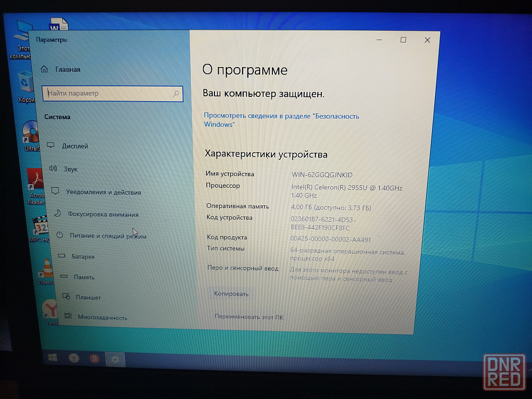Open the Windows Start menu
This screenshot has height=399, width=532.
[53, 358]
